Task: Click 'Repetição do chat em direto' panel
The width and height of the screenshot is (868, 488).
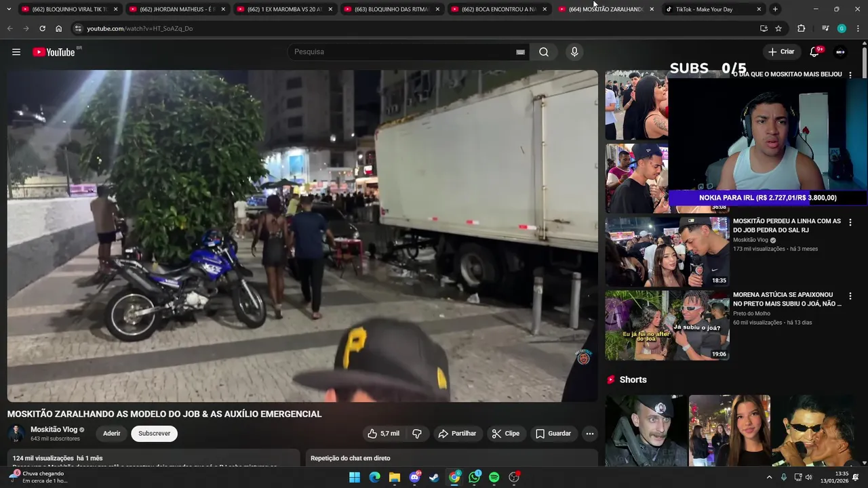Action: point(452,458)
